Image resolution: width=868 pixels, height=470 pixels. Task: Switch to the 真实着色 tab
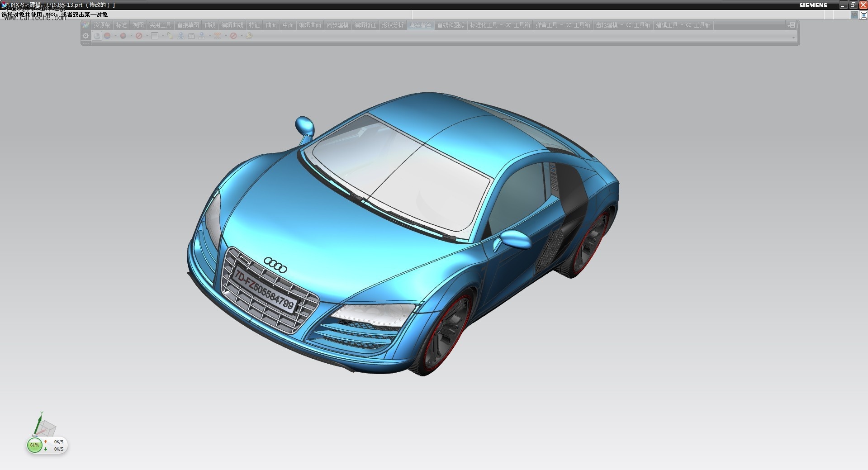click(x=421, y=25)
